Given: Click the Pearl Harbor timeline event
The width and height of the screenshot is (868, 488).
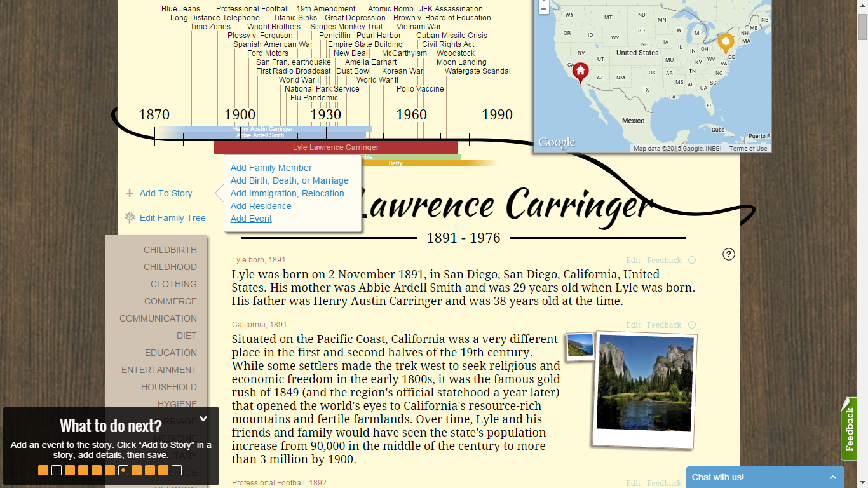Looking at the screenshot, I should [379, 36].
